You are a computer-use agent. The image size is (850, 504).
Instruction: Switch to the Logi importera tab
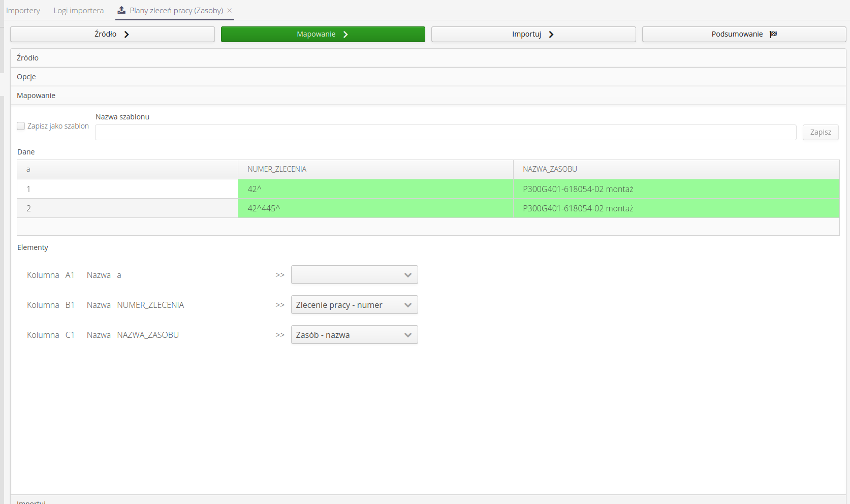[79, 11]
